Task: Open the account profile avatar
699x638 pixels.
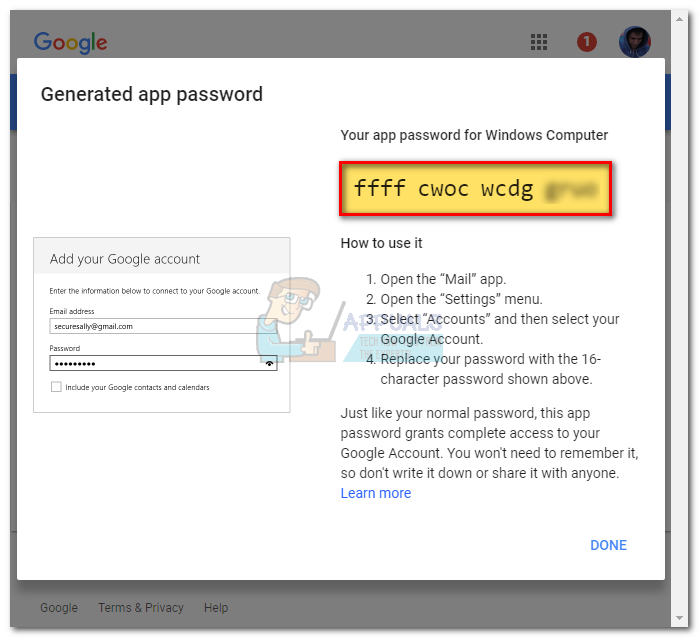Action: coord(634,42)
